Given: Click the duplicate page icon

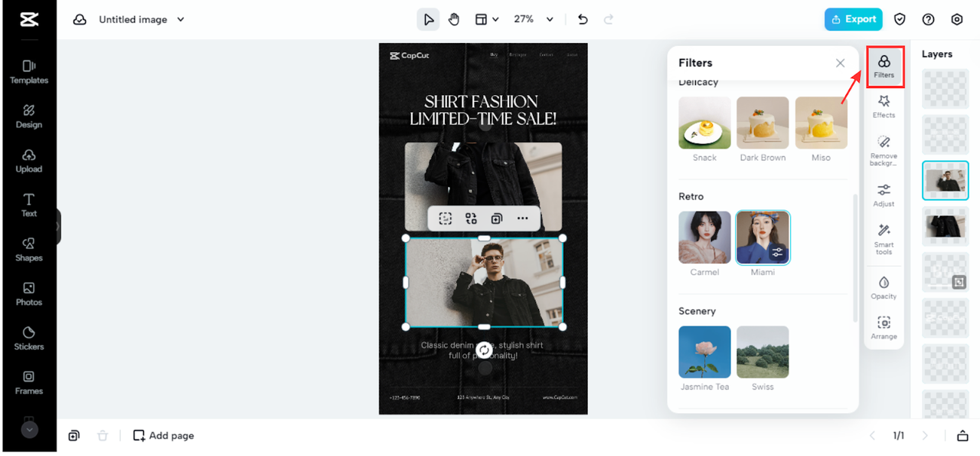Looking at the screenshot, I should pyautogui.click(x=73, y=435).
